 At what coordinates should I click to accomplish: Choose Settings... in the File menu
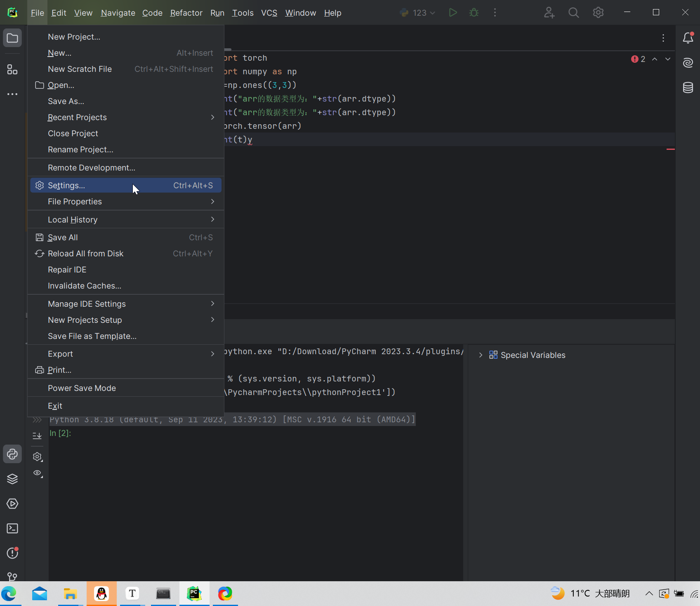(126, 185)
